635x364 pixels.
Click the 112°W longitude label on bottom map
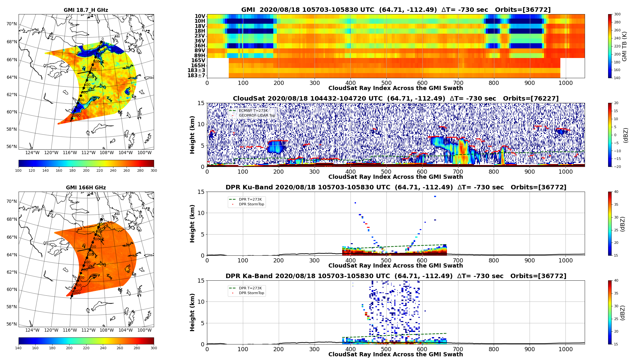[88, 330]
